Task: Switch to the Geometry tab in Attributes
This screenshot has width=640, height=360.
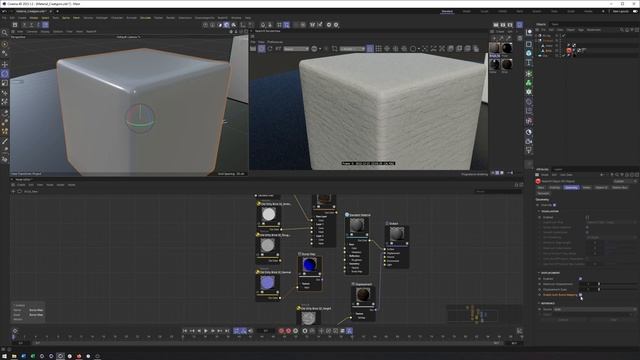Action: click(571, 187)
